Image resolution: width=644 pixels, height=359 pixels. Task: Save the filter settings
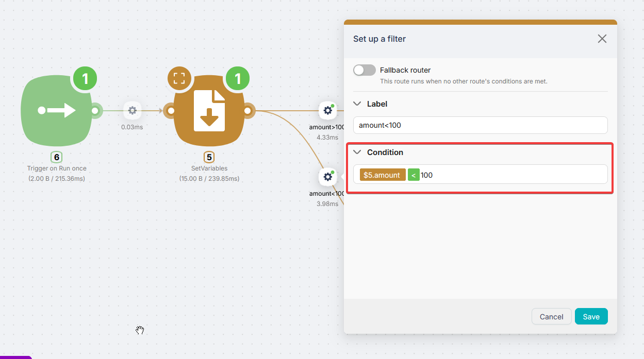(591, 317)
